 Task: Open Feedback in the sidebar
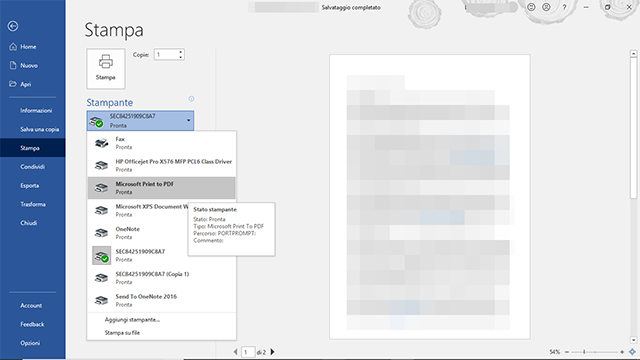33,324
